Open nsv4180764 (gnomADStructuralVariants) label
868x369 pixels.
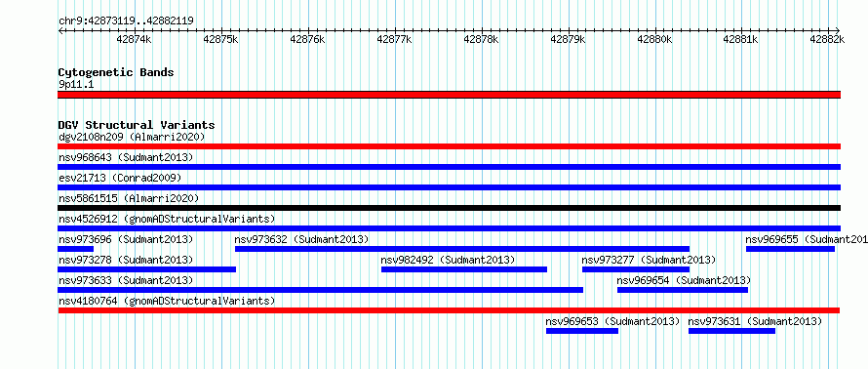coord(167,301)
